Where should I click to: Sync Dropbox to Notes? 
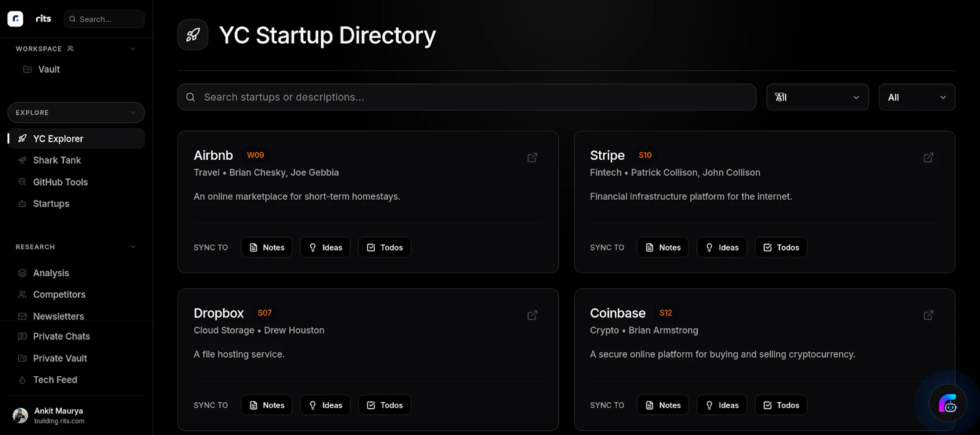coord(266,405)
